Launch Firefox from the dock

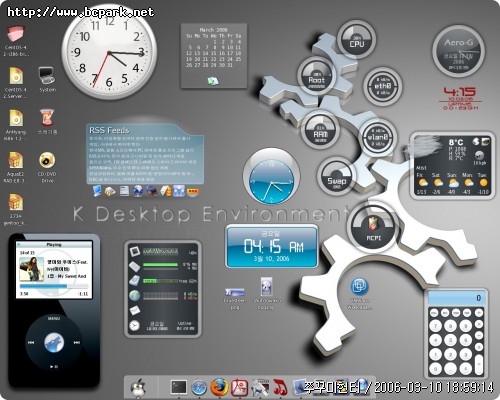[219, 387]
